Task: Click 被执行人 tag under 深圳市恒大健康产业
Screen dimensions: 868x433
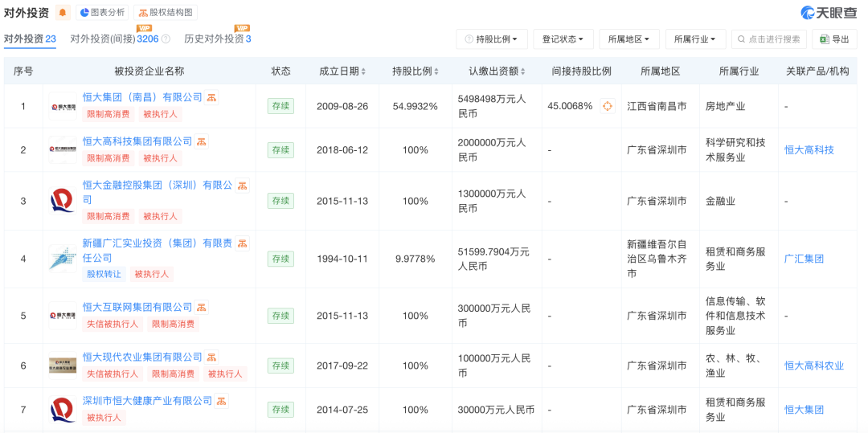Action: pos(104,418)
